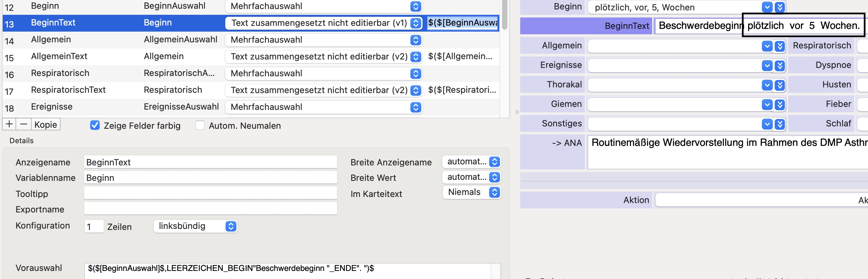Open double-chevron picker for Thorakal field

[x=780, y=85]
